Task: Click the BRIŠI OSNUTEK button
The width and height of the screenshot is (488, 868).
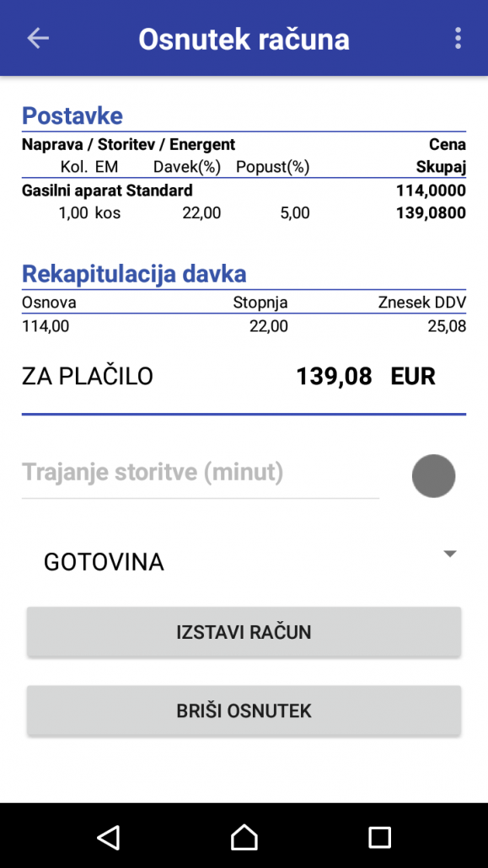Action: [244, 710]
